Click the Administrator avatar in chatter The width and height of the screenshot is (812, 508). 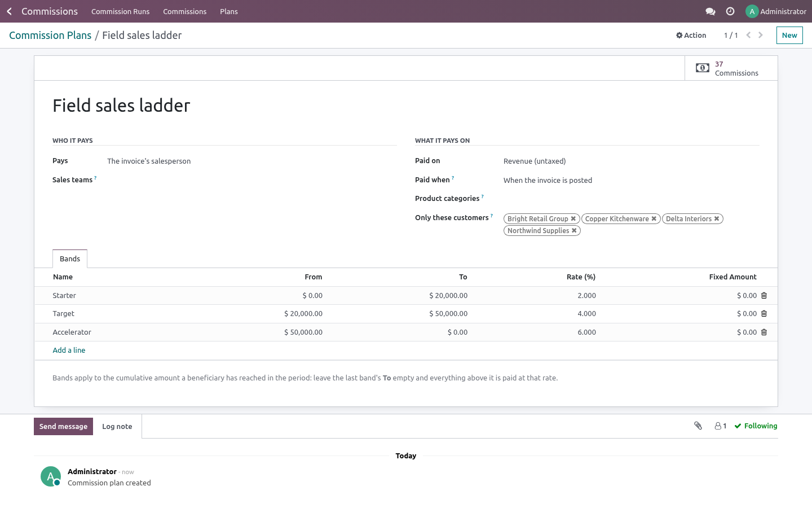point(51,476)
